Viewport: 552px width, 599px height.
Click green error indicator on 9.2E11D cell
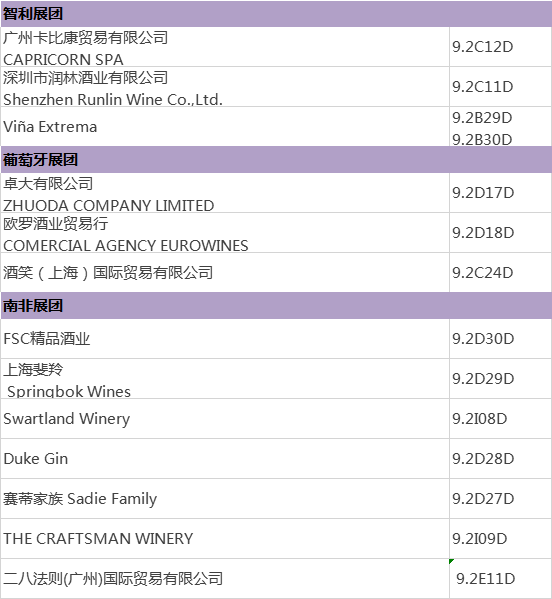[x=452, y=561]
